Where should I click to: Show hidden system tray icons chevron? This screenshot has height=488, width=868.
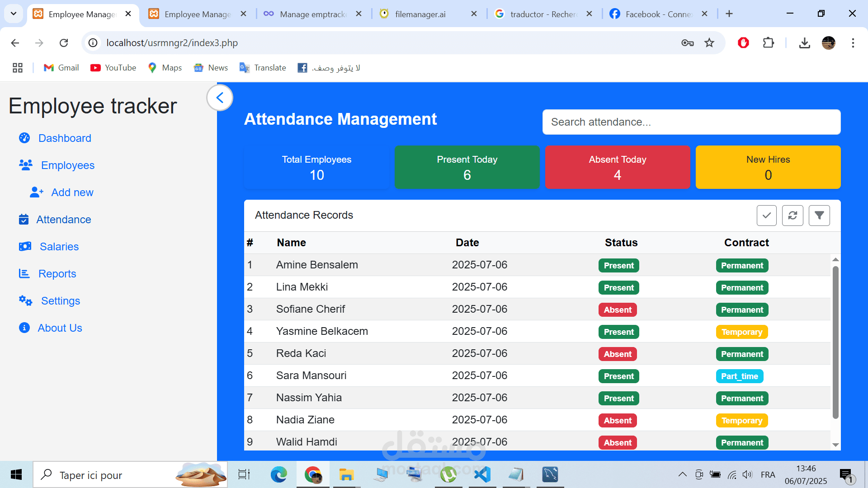[682, 474]
